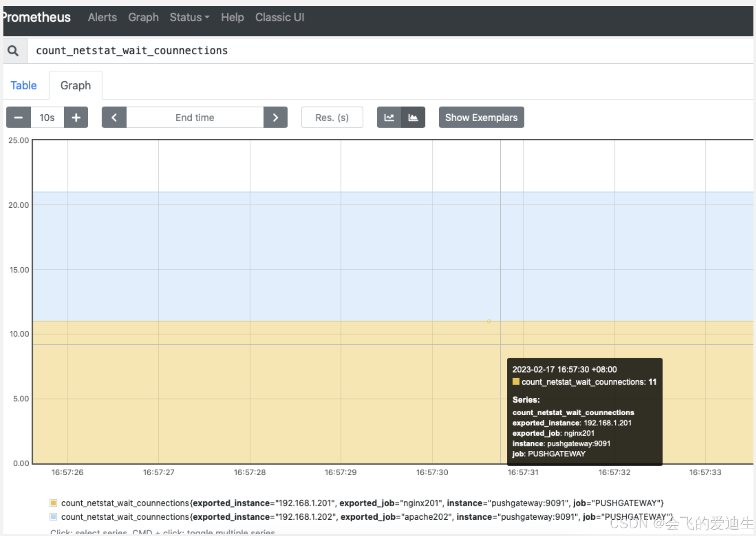756x536 pixels.
Task: Open the Help page
Action: [x=232, y=17]
